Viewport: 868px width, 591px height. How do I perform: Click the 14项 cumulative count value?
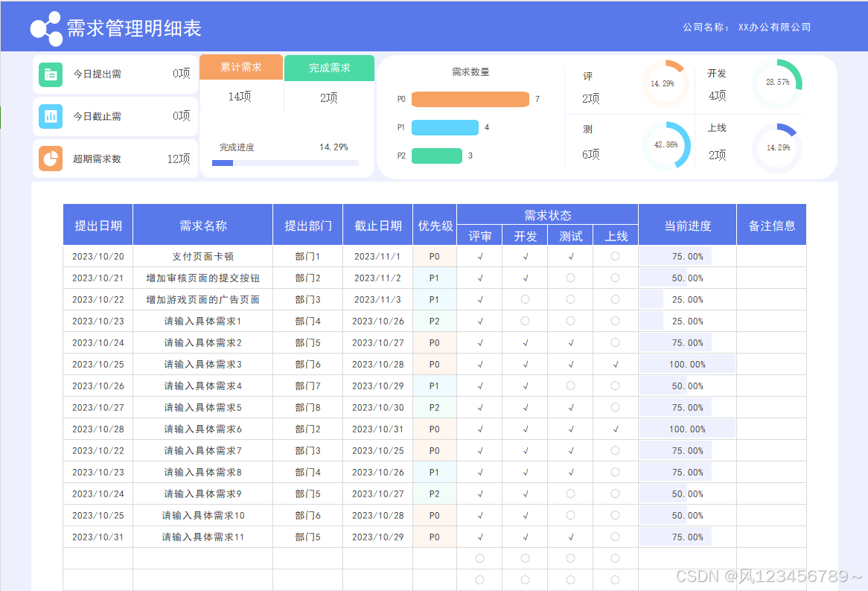pyautogui.click(x=240, y=96)
